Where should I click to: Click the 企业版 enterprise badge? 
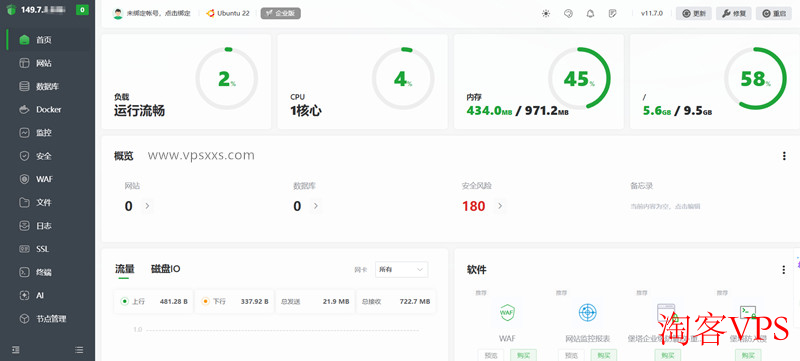[x=281, y=13]
